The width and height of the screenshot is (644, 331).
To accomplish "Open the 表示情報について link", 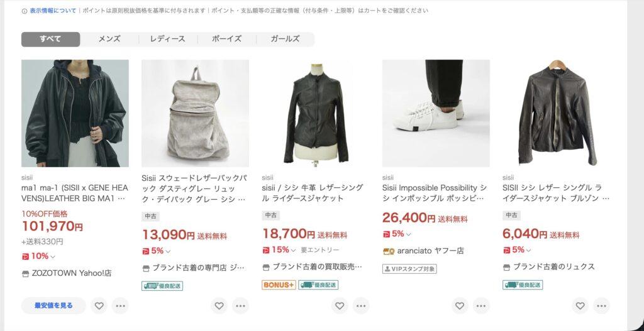I will pyautogui.click(x=53, y=11).
